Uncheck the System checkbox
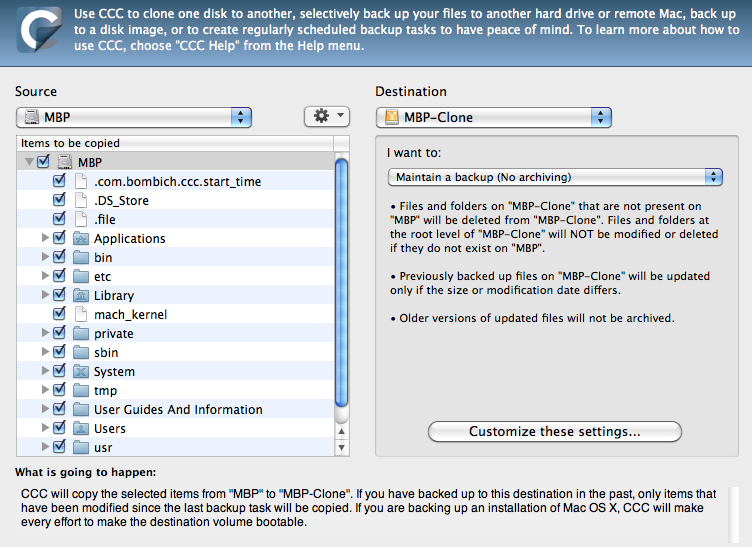Screen dimensions: 752x547 coord(59,371)
